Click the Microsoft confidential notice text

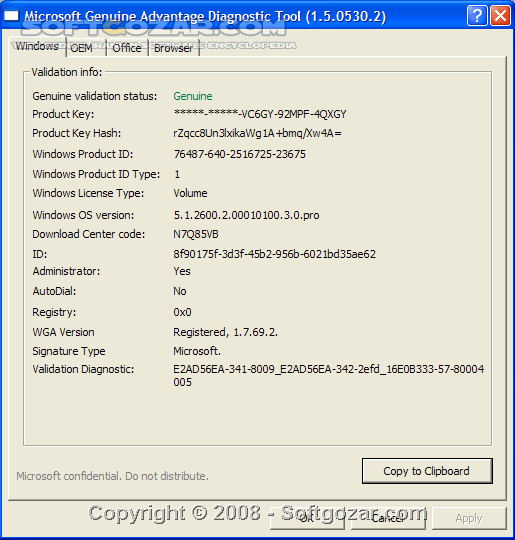(113, 476)
